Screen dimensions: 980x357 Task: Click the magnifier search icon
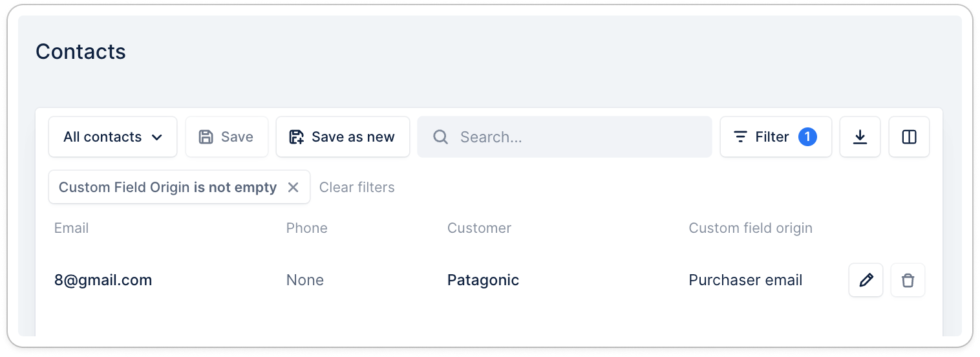point(441,137)
